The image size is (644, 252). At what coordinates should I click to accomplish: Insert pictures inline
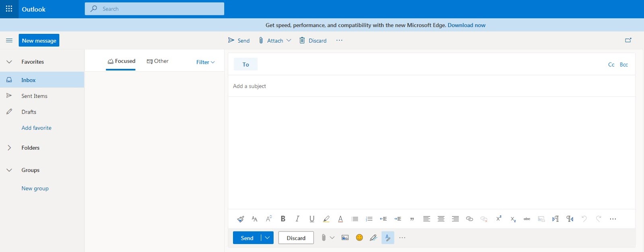tap(345, 238)
